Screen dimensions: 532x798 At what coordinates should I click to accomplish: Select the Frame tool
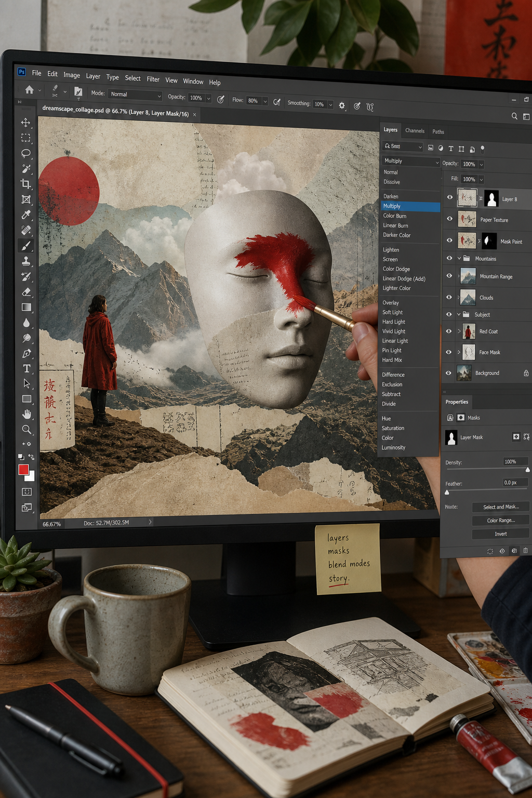(x=26, y=199)
